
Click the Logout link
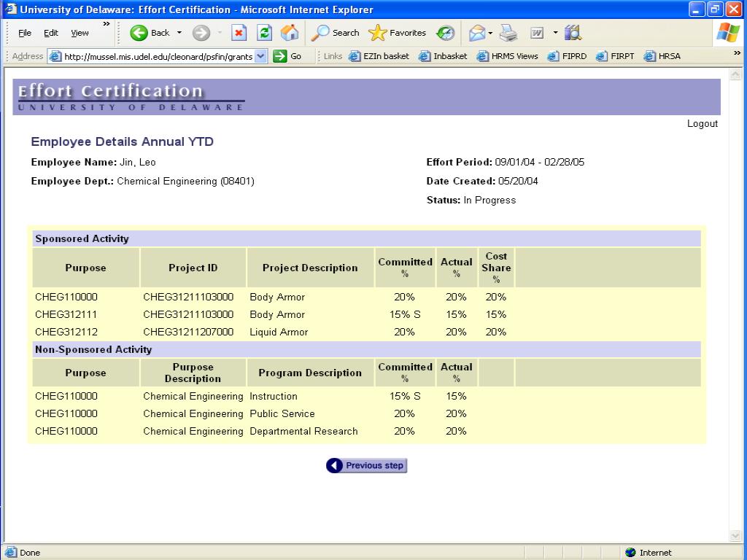[703, 124]
